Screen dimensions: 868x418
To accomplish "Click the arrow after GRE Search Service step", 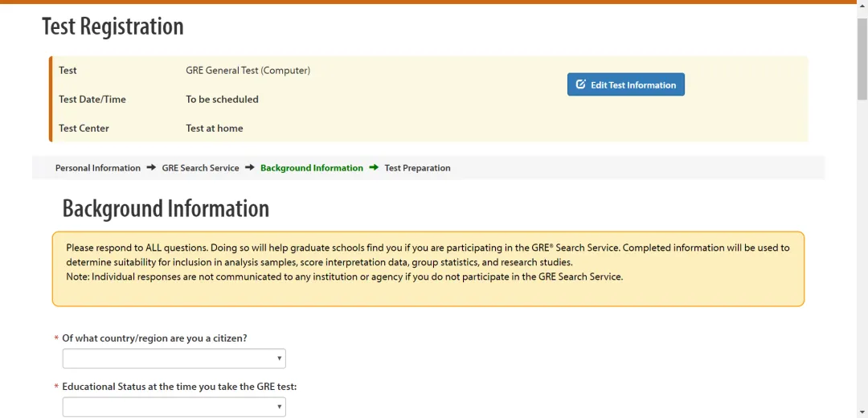I will click(x=250, y=168).
